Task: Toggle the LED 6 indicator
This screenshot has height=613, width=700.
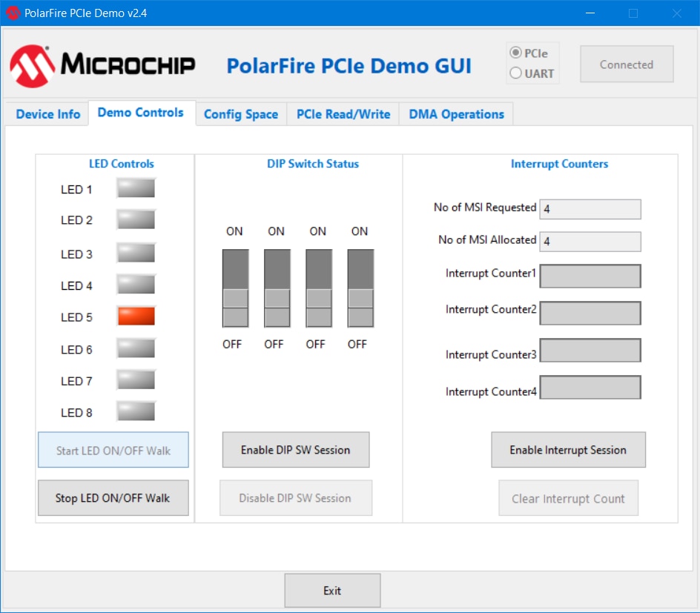Action: 136,348
